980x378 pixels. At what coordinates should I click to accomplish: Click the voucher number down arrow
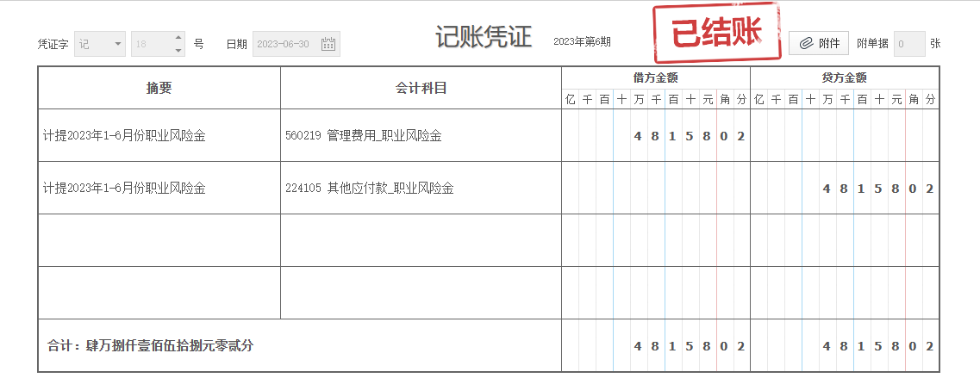[178, 50]
